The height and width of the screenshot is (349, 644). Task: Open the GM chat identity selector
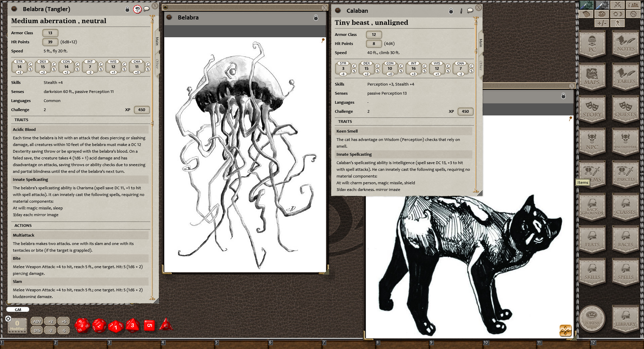18,309
